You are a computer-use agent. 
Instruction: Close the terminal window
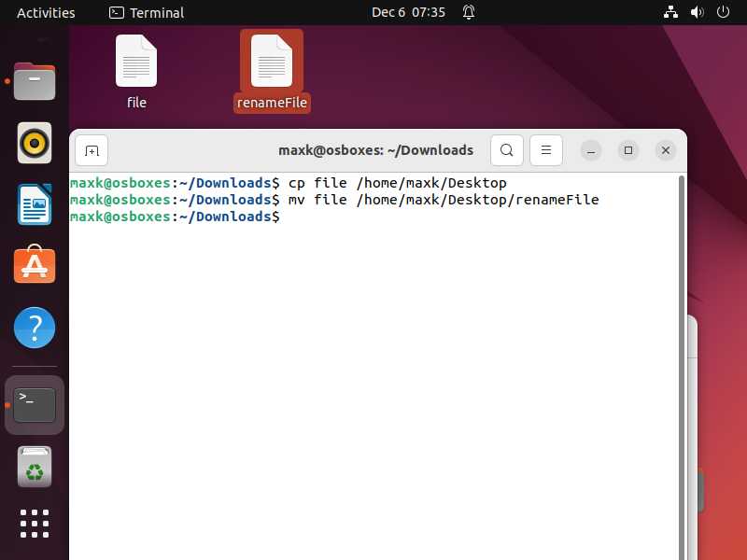[666, 150]
